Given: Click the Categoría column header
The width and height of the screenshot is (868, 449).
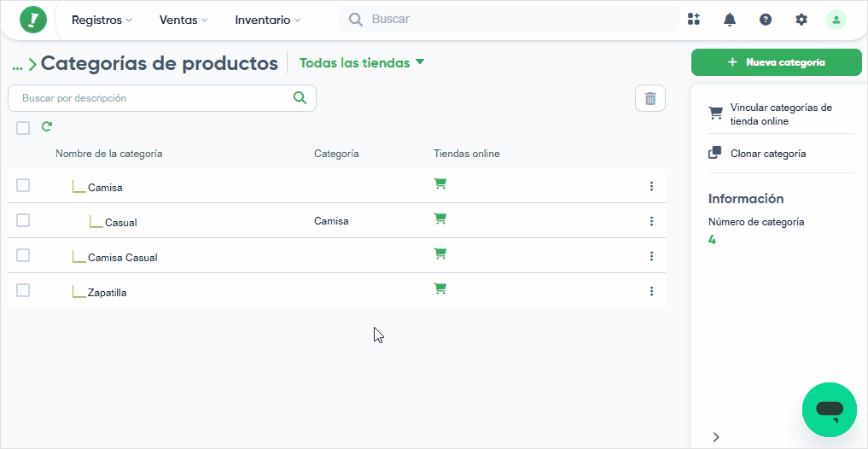Looking at the screenshot, I should [336, 154].
